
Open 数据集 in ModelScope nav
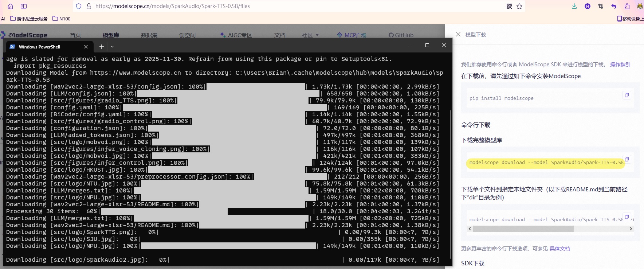tap(149, 35)
